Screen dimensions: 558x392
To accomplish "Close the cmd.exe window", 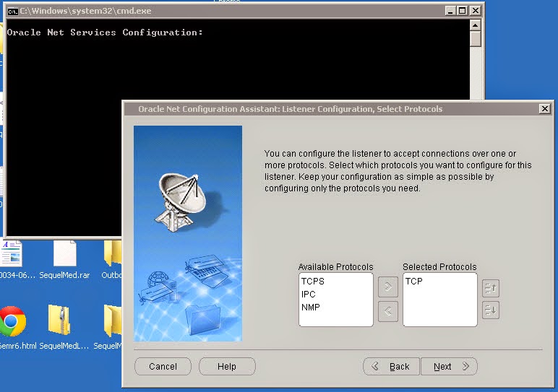I will click(x=475, y=11).
